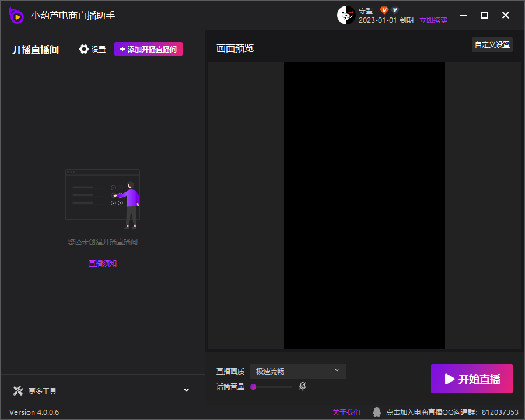Screen dimensions: 525x420
Task: Click the gray V membership badge
Action: pos(395,10)
